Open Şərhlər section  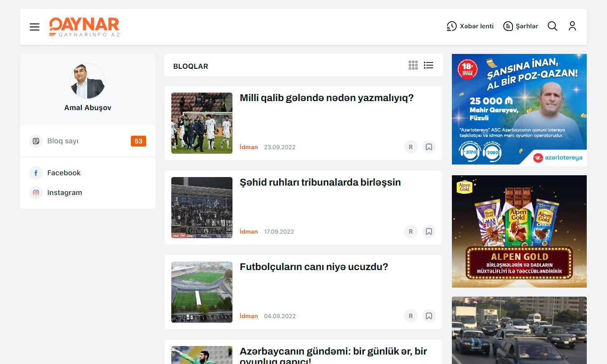pos(521,26)
